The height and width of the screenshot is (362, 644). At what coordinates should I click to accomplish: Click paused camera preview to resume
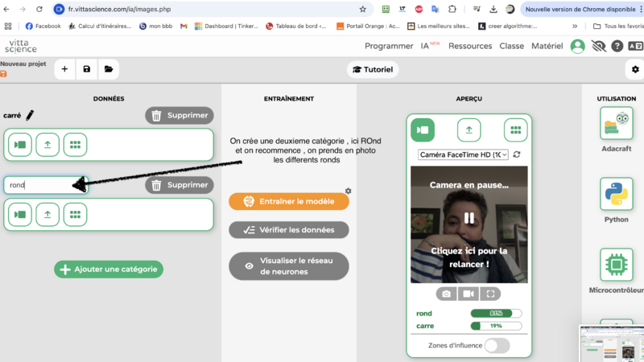[x=469, y=224]
